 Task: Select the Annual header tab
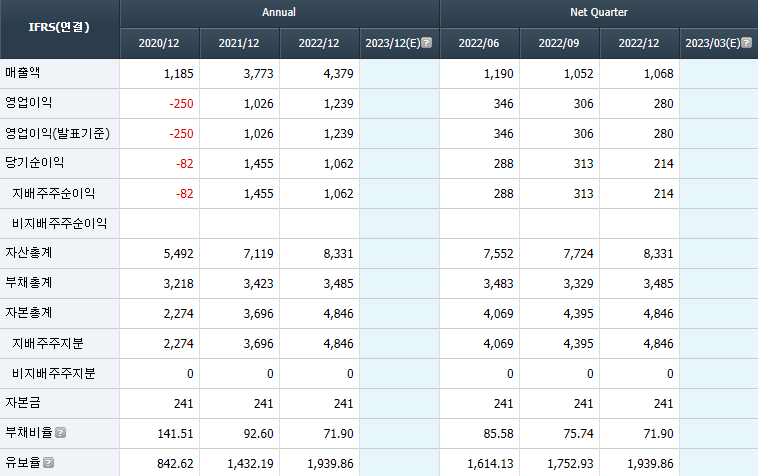279,13
